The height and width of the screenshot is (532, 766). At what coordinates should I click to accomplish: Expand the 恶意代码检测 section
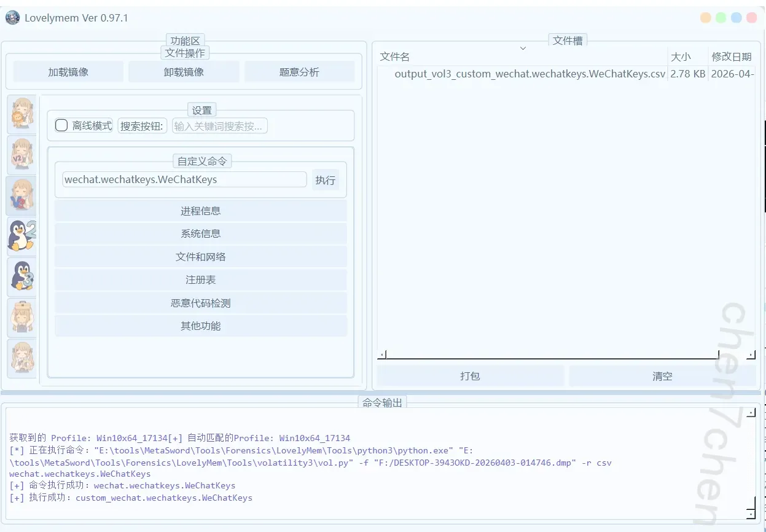click(x=200, y=303)
